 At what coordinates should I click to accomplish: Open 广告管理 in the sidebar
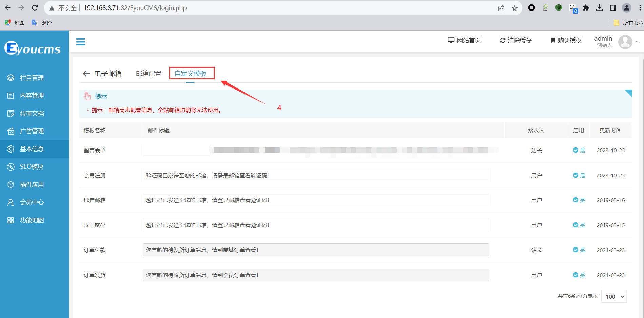34,131
